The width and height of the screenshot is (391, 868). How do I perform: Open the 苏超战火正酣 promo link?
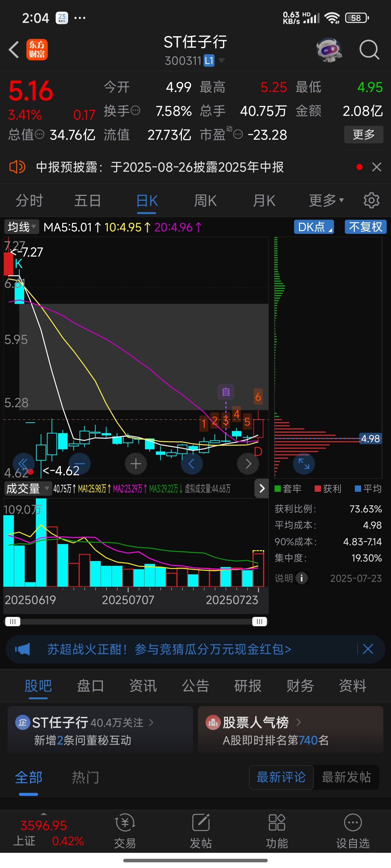pyautogui.click(x=169, y=649)
